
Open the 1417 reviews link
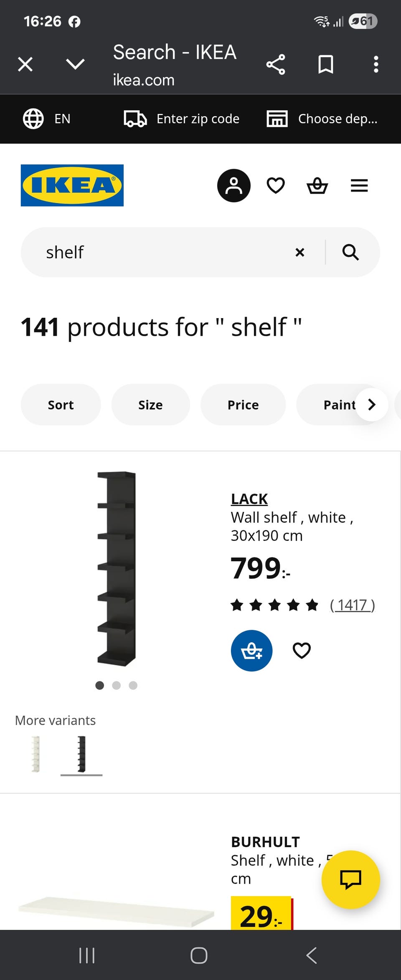pos(352,605)
